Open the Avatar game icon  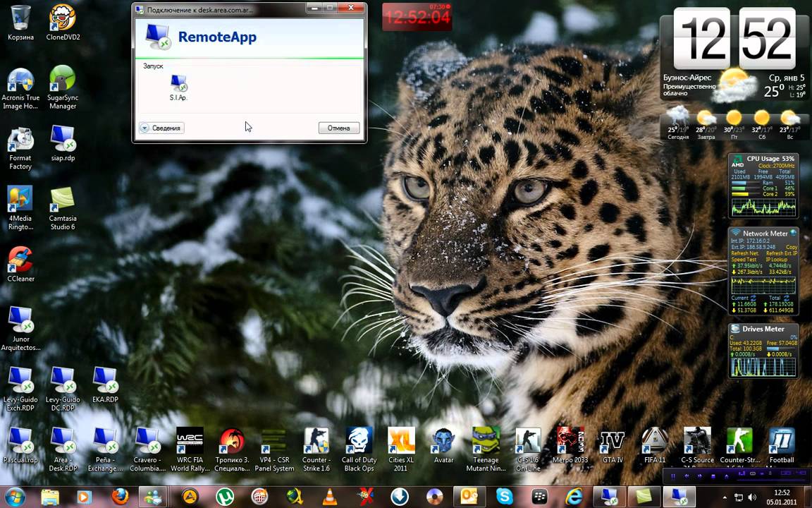point(444,445)
